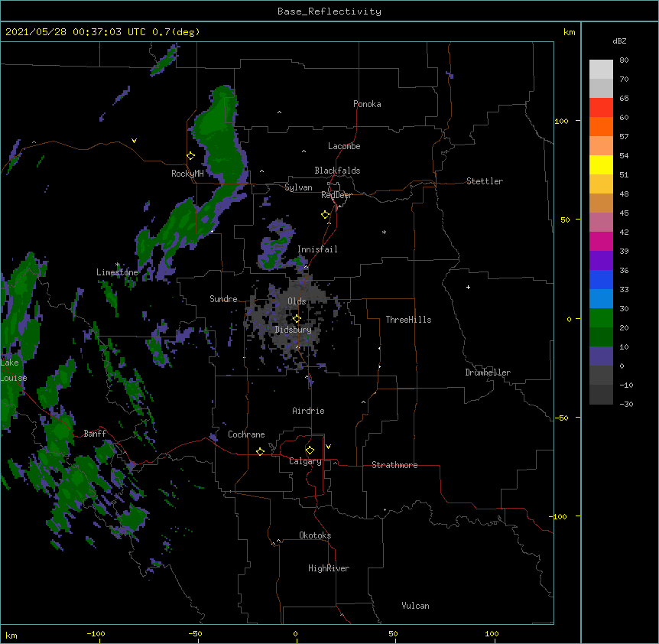The width and height of the screenshot is (659, 644).
Task: Select the orange 57-60 dBZ legend swatch
Action: pos(601,126)
